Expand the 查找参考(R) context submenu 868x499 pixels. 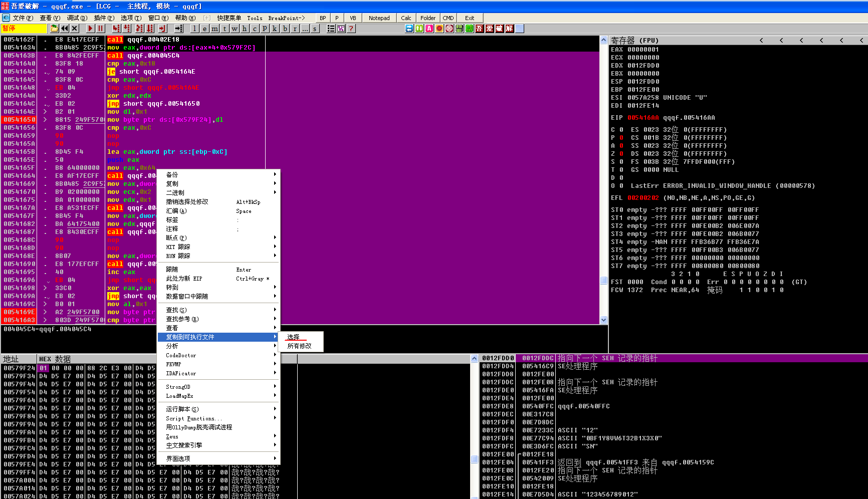(219, 319)
